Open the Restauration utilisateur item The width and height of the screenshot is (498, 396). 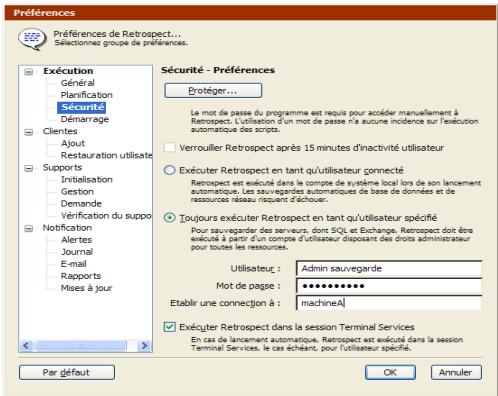pyautogui.click(x=106, y=155)
